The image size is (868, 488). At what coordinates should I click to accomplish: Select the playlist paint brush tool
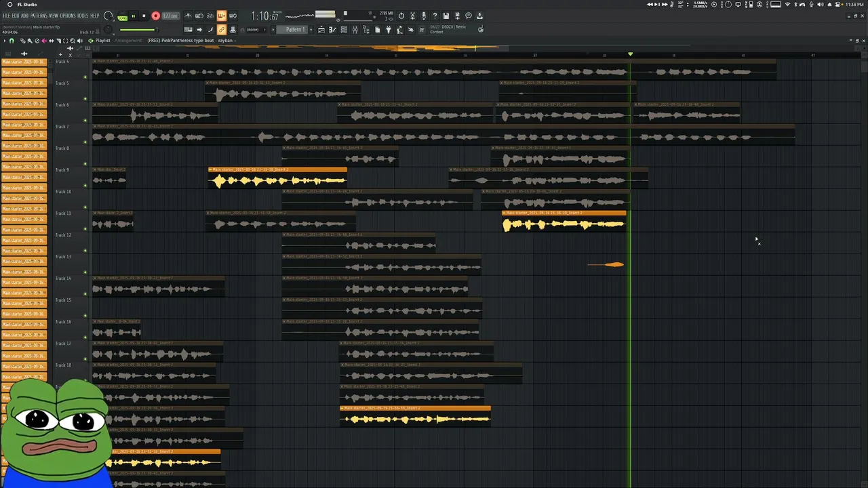(30, 41)
